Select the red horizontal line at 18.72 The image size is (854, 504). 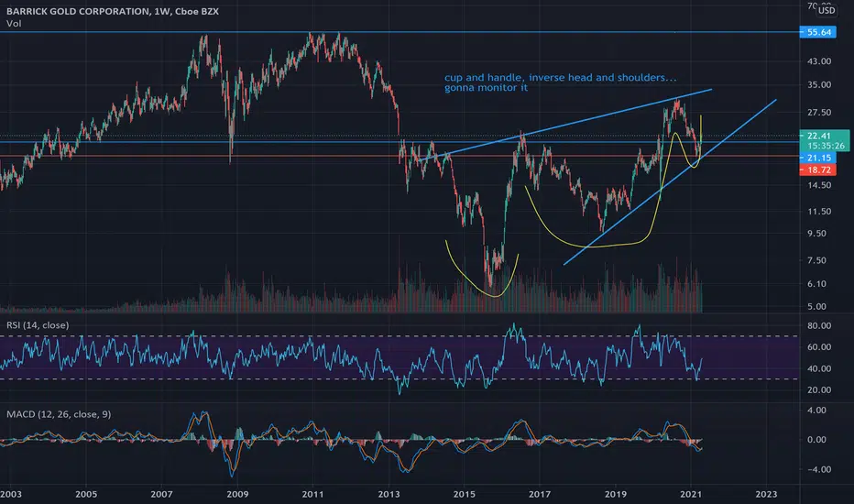[400, 157]
